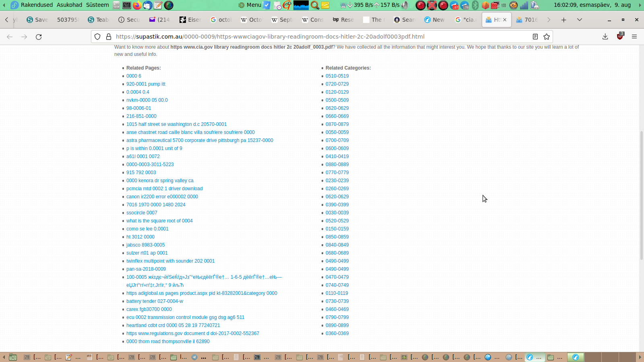The image size is (644, 362).
Task: Switch to the 'Rese' browser tab
Action: [343, 20]
